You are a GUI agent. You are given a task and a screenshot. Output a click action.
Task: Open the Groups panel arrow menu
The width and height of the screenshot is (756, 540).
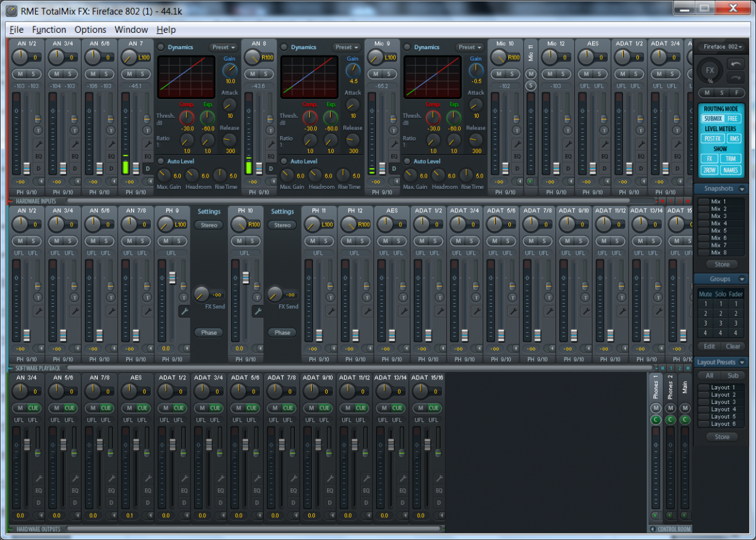[x=742, y=279]
